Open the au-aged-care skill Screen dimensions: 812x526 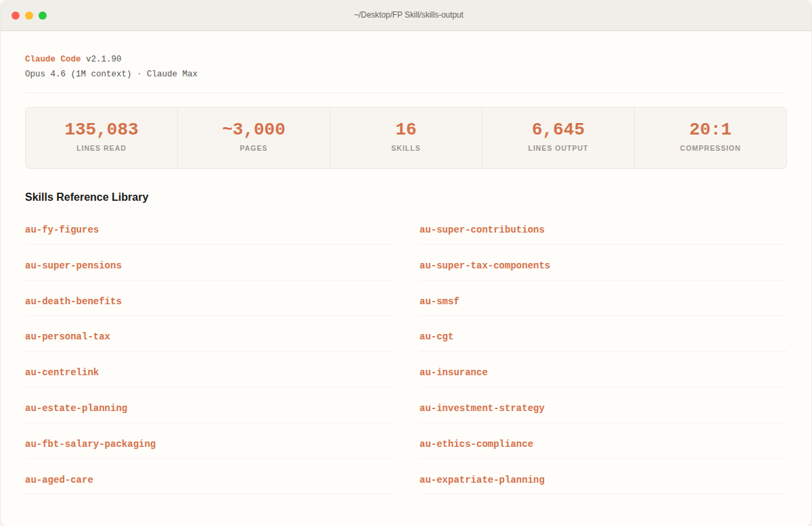click(59, 480)
